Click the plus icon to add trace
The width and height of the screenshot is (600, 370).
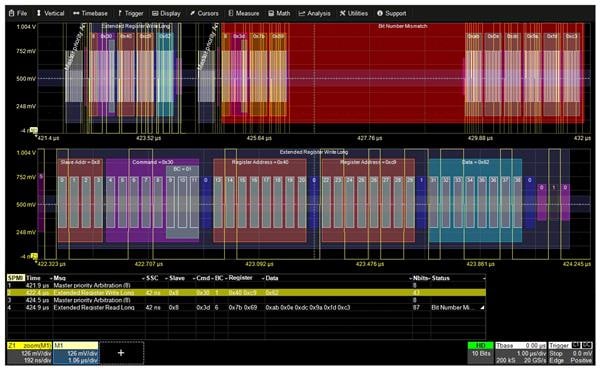(121, 353)
